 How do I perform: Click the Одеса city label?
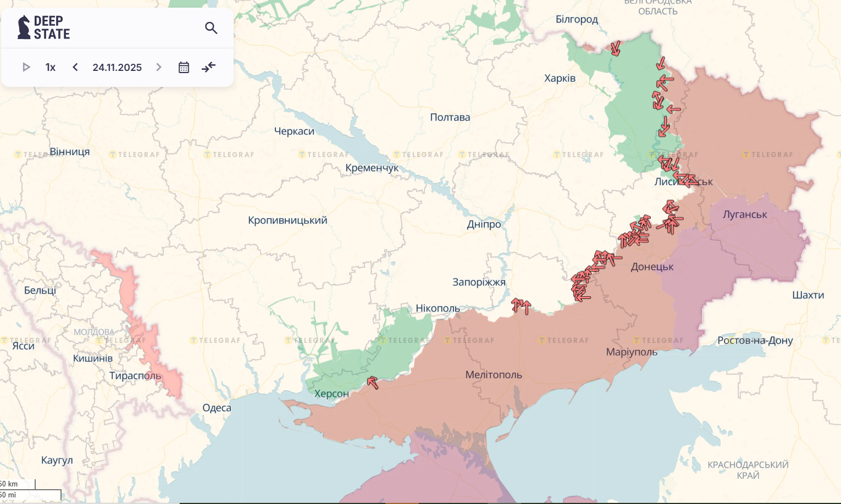click(217, 408)
